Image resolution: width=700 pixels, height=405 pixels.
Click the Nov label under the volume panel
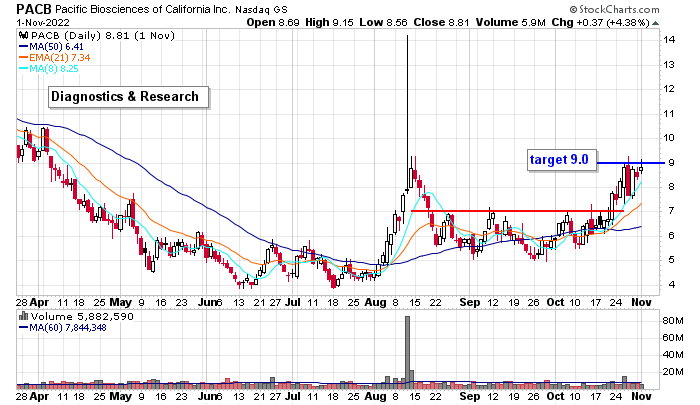[x=641, y=396]
